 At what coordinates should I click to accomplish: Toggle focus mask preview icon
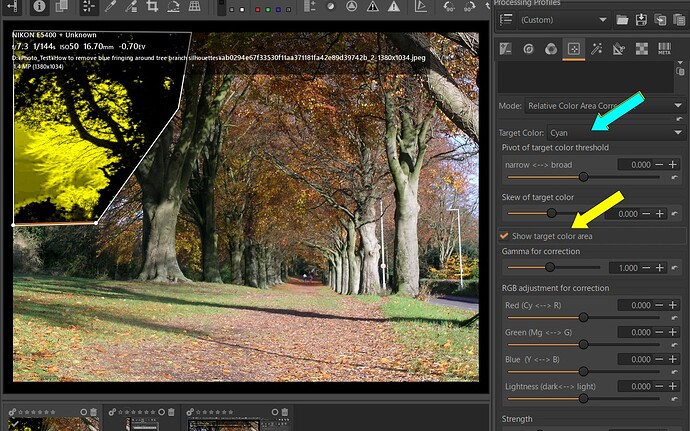click(x=351, y=6)
